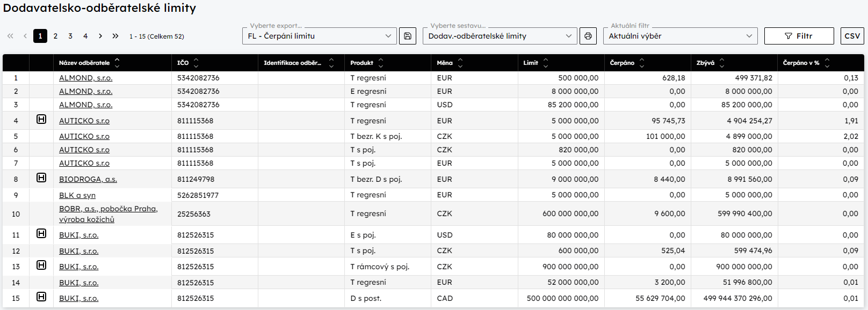Click the H icon in BUKI T rámcový row
Viewport: 868px width, 310px height.
(41, 265)
